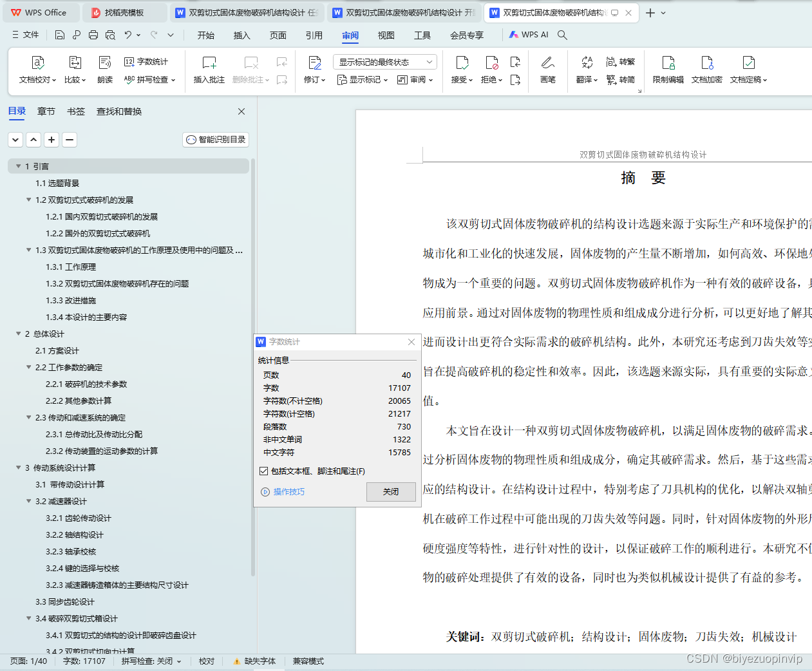The width and height of the screenshot is (812, 671).
Task: Click the Print icon in quick toolbar
Action: [x=93, y=35]
